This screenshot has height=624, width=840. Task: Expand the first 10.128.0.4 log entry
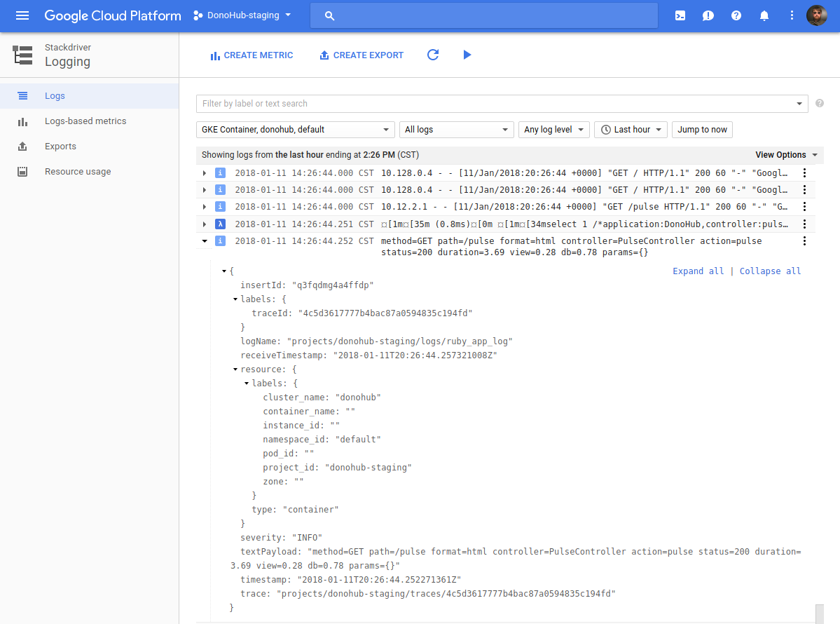[205, 172]
